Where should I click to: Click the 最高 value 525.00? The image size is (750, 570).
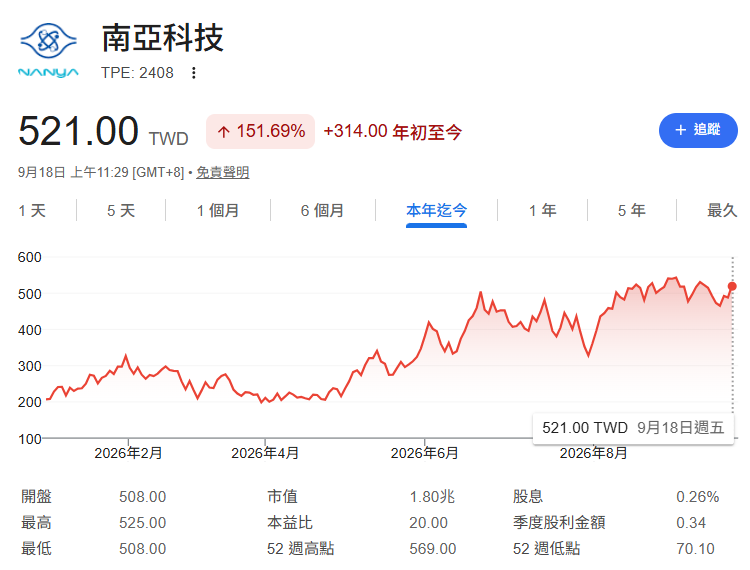pyautogui.click(x=143, y=523)
